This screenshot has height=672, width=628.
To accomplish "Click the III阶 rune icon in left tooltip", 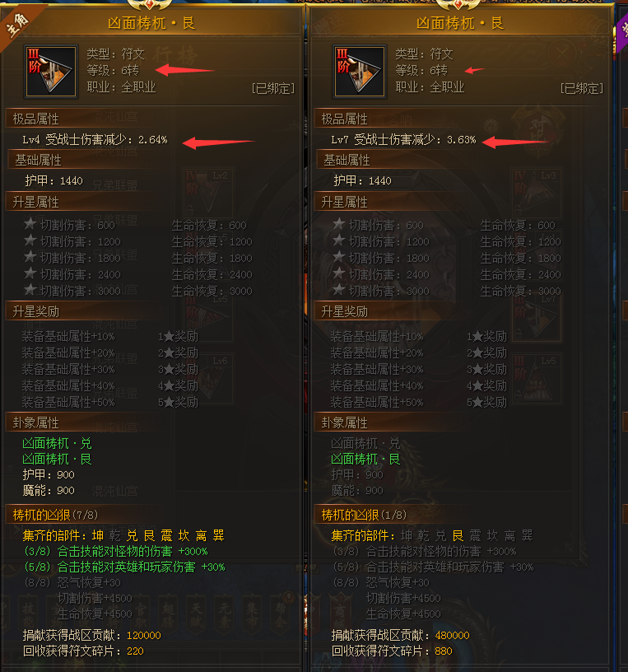I will 51,72.
